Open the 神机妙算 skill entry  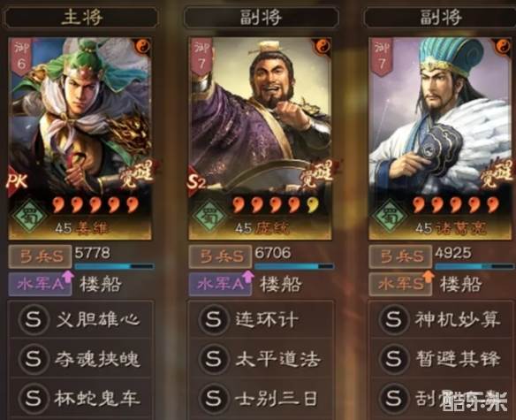442,319
